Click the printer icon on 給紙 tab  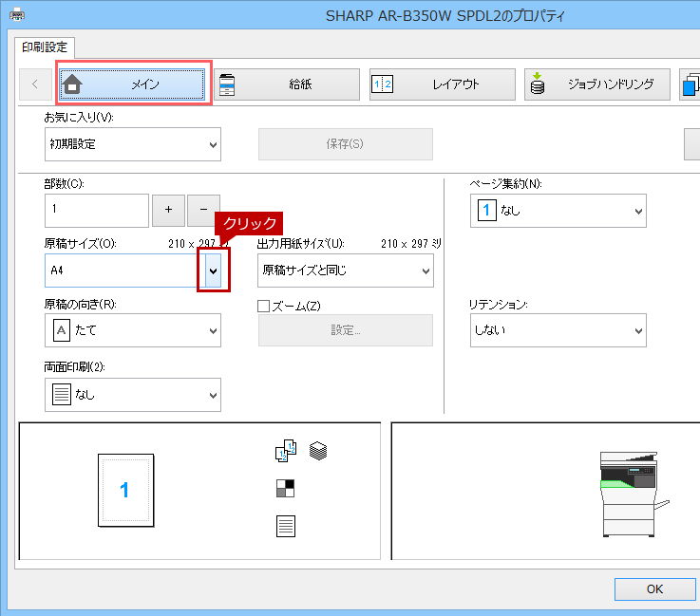[x=227, y=84]
